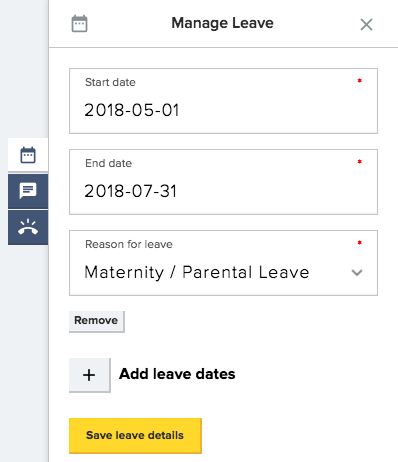Click the Manage Leave panel title
Viewport: 398px width, 462px height.
(x=222, y=23)
